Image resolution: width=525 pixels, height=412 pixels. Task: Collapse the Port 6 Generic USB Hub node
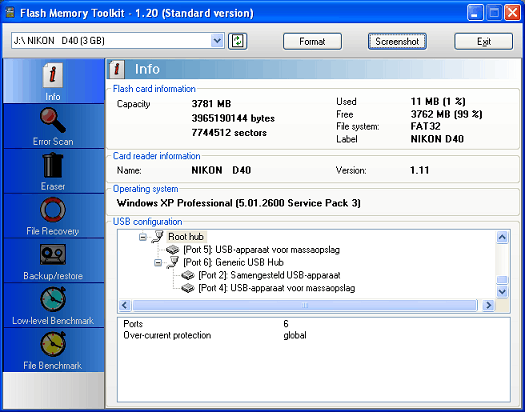158,262
